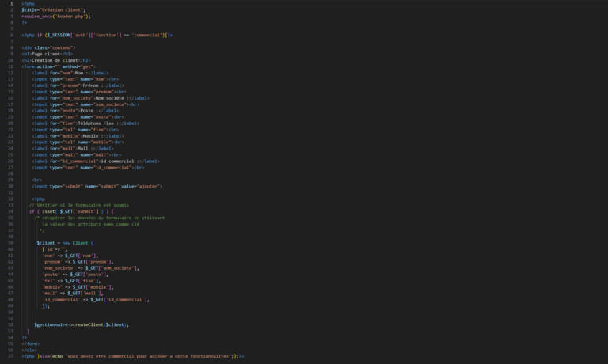
Task: Click line number 50 in the gutter
Action: click(10, 313)
